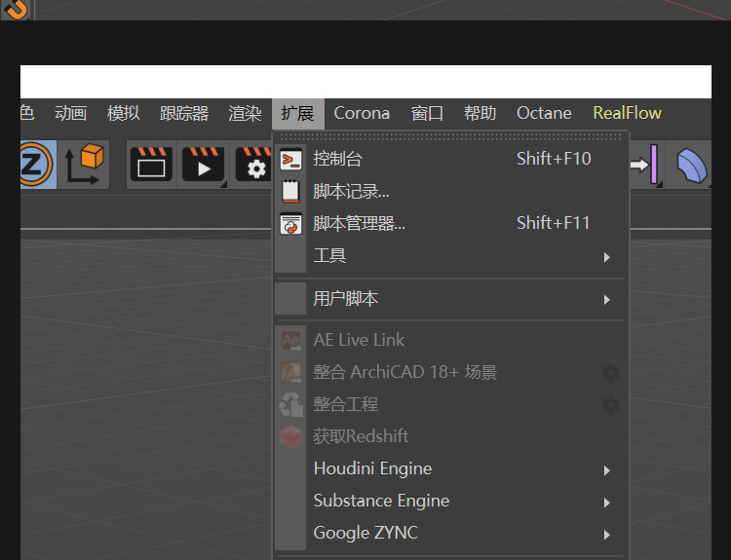Open the 帮助 menu
731x560 pixels.
[x=480, y=113]
